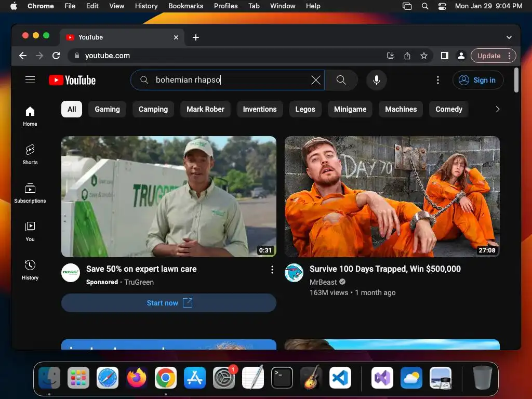Click the MrBeast video thumbnail
The height and width of the screenshot is (399, 532).
click(392, 196)
